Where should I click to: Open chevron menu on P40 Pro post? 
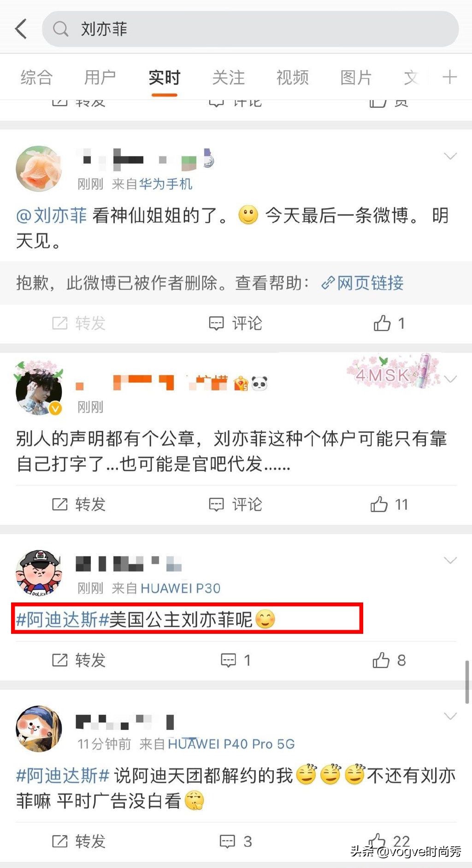(x=450, y=716)
